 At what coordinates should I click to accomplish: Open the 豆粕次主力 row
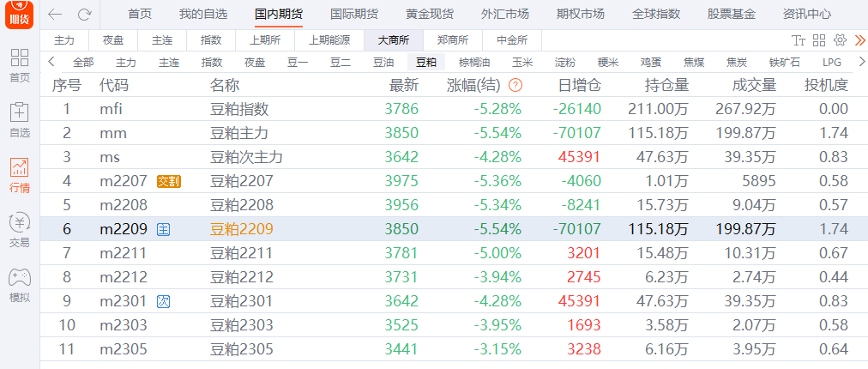[x=454, y=157]
